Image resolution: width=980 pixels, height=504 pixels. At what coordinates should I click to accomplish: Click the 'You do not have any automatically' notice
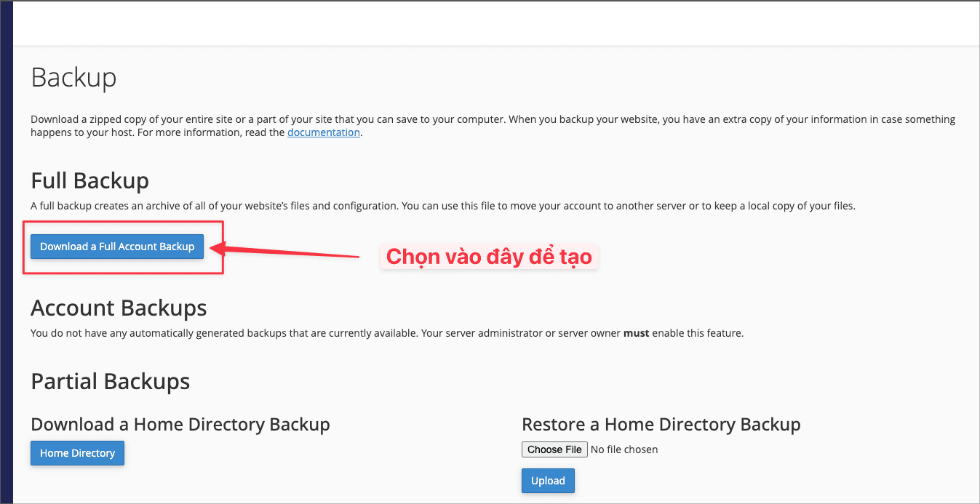pyautogui.click(x=326, y=333)
